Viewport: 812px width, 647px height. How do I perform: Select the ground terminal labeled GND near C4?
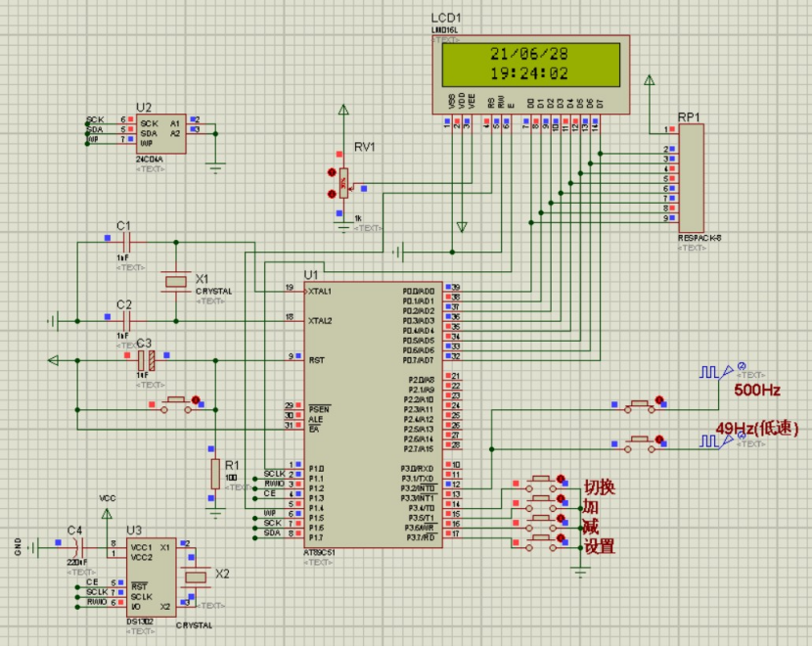coord(34,547)
